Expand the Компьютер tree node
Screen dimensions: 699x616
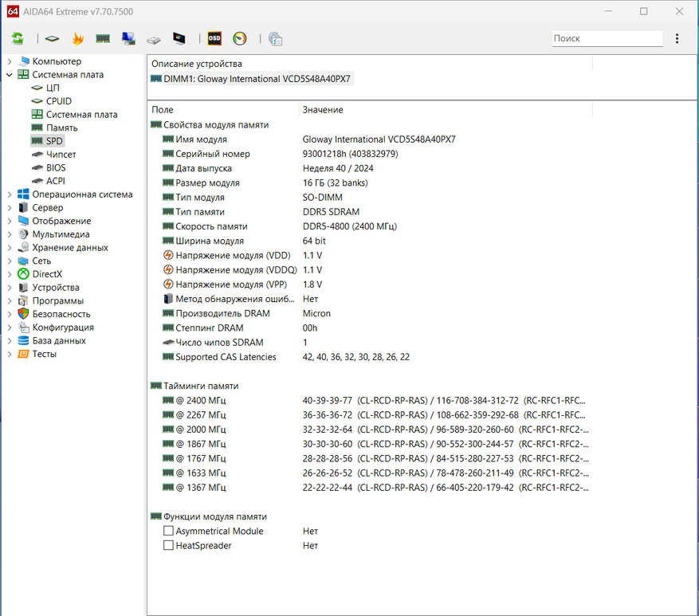tap(10, 61)
